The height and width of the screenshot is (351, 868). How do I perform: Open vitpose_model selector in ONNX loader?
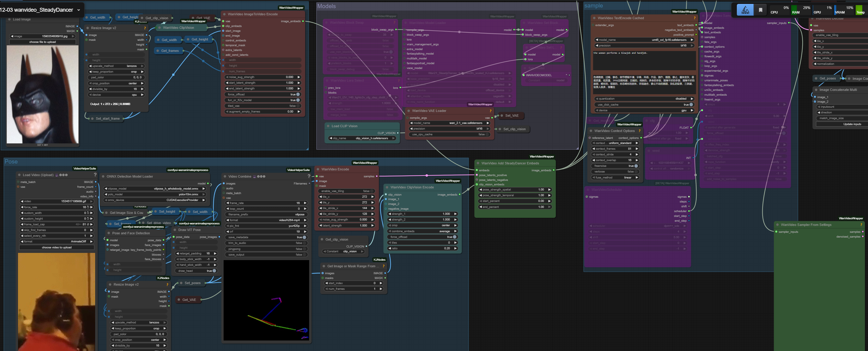155,189
